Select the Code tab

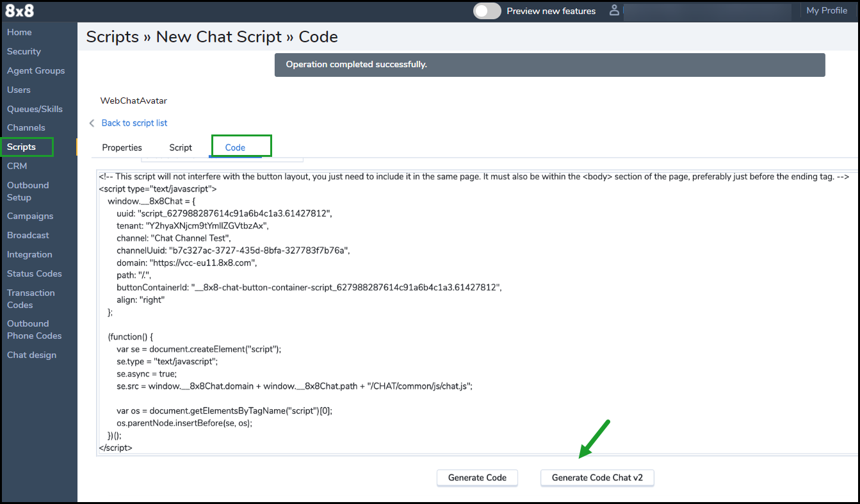(x=235, y=147)
